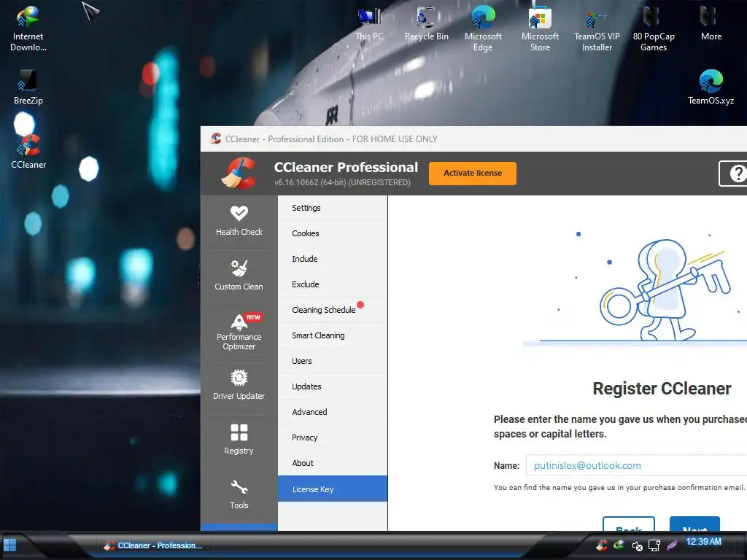The image size is (747, 560).
Task: Open the Health Check section
Action: click(x=239, y=221)
